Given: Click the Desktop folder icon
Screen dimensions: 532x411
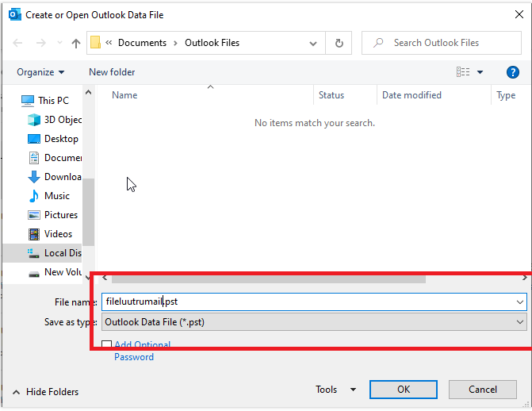Looking at the screenshot, I should (x=34, y=139).
